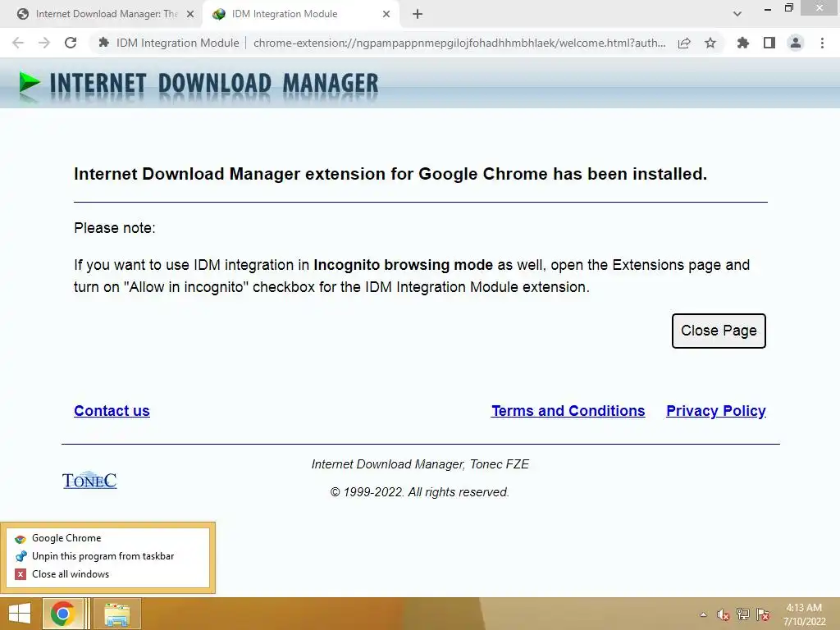Share this page icon in address bar
Viewport: 840px width, 630px height.
[x=684, y=43]
